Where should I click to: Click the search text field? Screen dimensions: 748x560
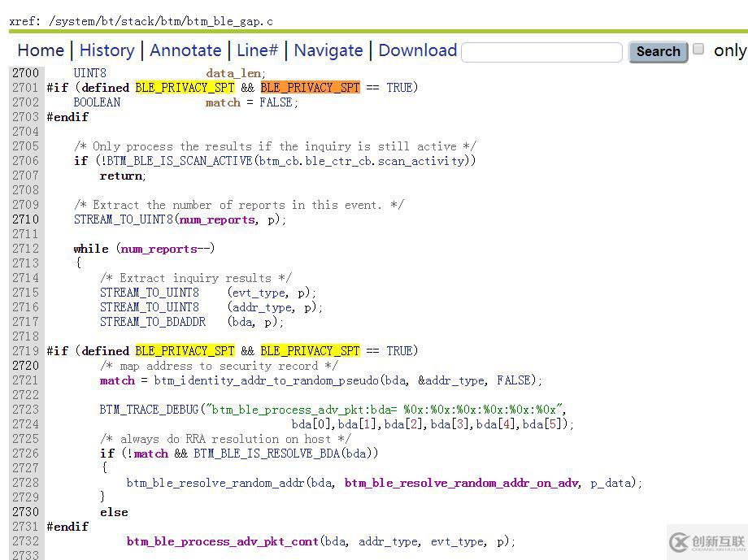[x=542, y=52]
